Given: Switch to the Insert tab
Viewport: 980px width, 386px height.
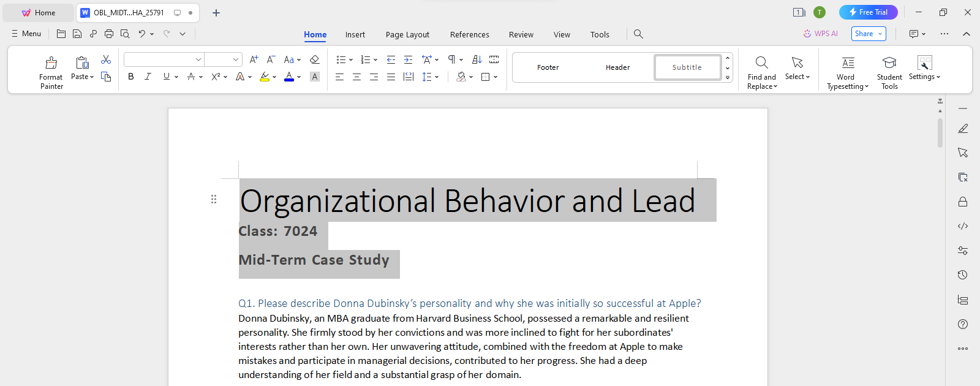Looking at the screenshot, I should [355, 35].
